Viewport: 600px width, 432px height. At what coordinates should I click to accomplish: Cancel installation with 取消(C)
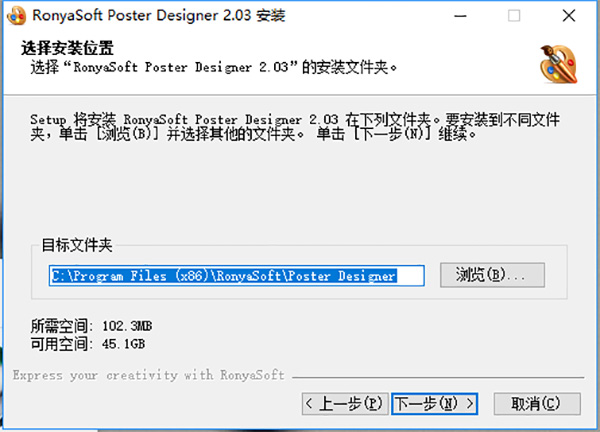click(x=537, y=403)
